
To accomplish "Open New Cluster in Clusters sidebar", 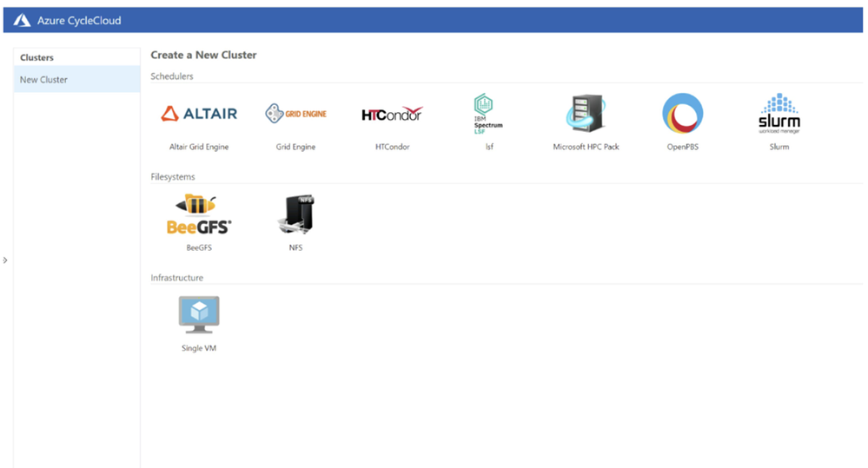I will (77, 79).
